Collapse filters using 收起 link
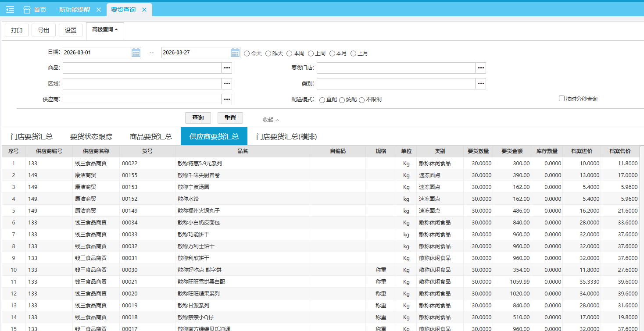 [x=271, y=120]
